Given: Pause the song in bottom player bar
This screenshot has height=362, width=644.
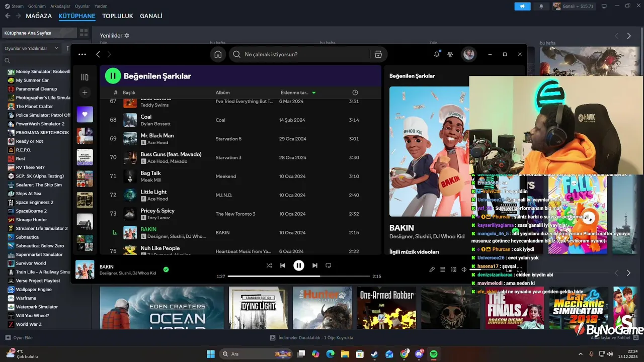Looking at the screenshot, I should (299, 265).
